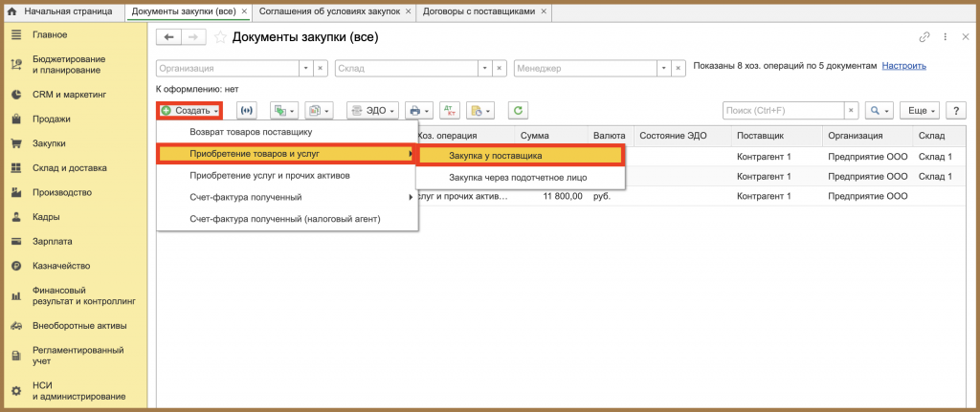The height and width of the screenshot is (412, 980).
Task: Sort by the Поставщик column header
Action: point(777,136)
